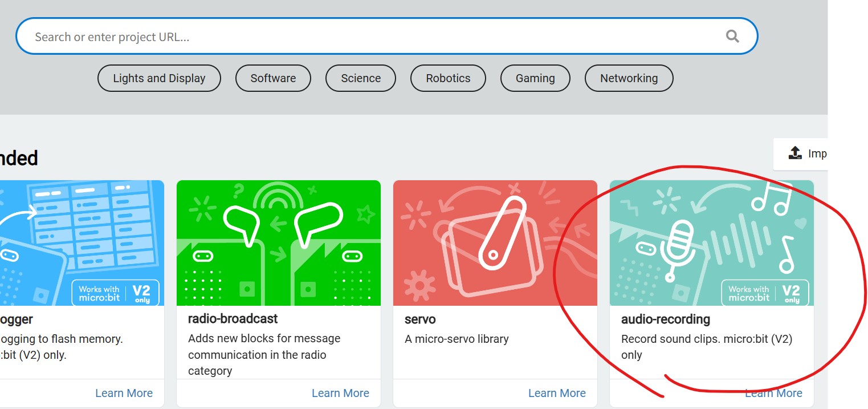Click the 'audio-recording' card title
Screen dimensions: 868x409
[666, 319]
